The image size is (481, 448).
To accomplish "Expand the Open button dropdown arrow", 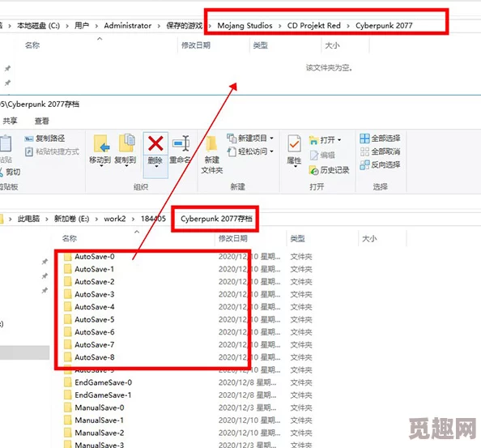I will pos(339,140).
